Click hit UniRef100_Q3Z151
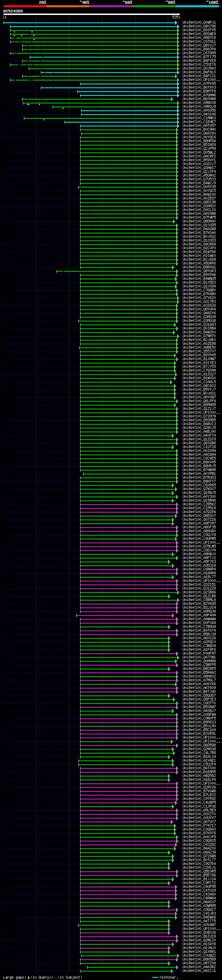This screenshot has width=222, height=980. (199, 585)
